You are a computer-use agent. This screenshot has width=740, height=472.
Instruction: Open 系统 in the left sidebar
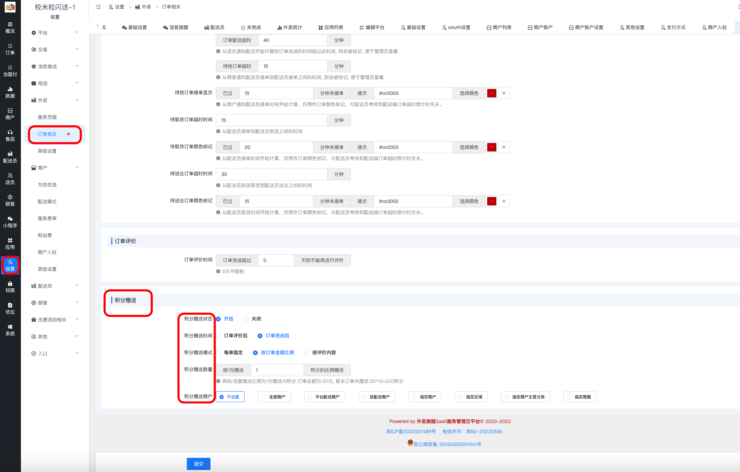tap(10, 329)
